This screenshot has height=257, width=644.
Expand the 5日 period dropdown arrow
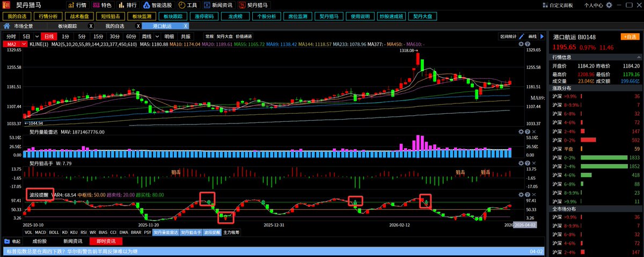[36, 36]
